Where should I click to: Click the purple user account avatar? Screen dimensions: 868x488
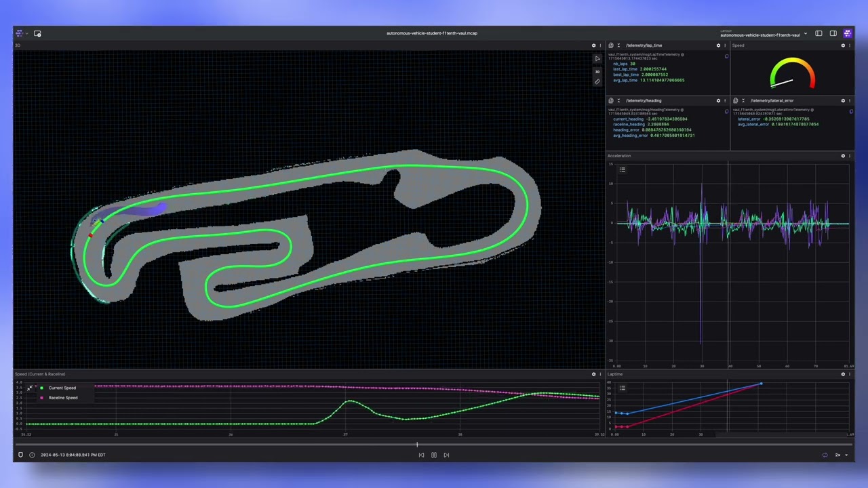(x=848, y=33)
